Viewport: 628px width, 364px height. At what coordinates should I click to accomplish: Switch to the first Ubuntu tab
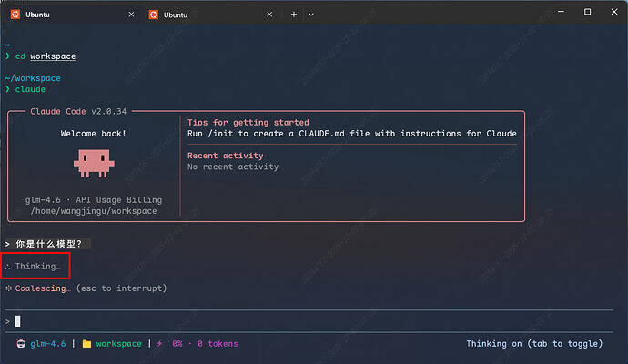(72, 15)
